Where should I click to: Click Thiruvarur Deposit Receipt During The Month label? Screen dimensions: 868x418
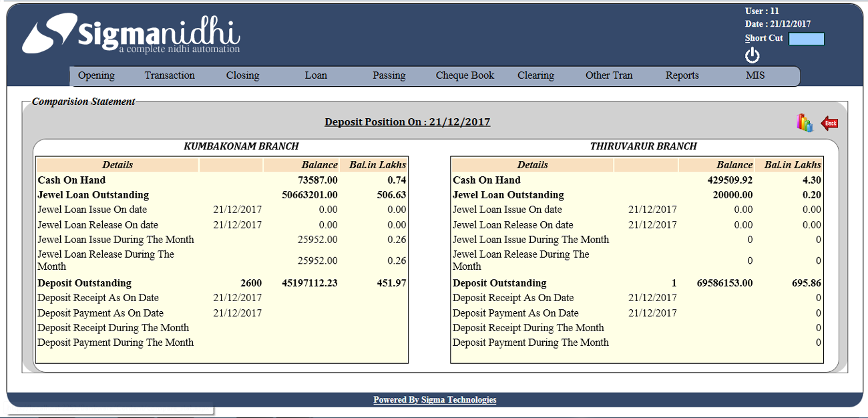tap(528, 328)
